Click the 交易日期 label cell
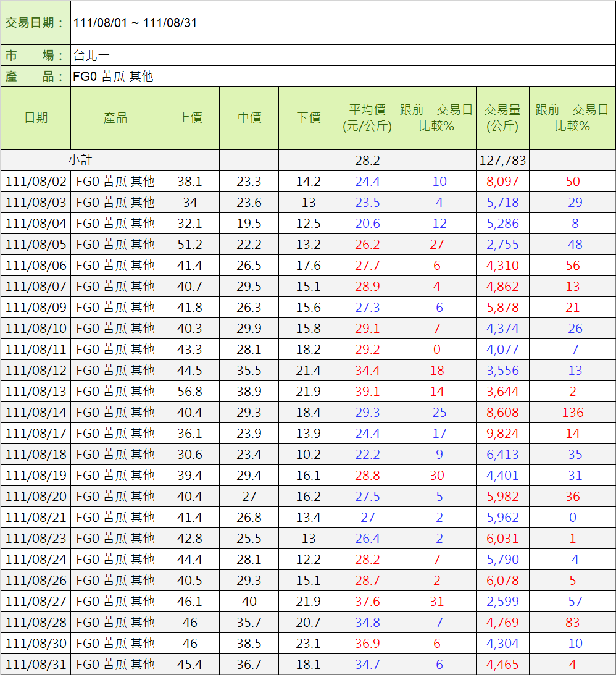The image size is (616, 675). click(35, 23)
